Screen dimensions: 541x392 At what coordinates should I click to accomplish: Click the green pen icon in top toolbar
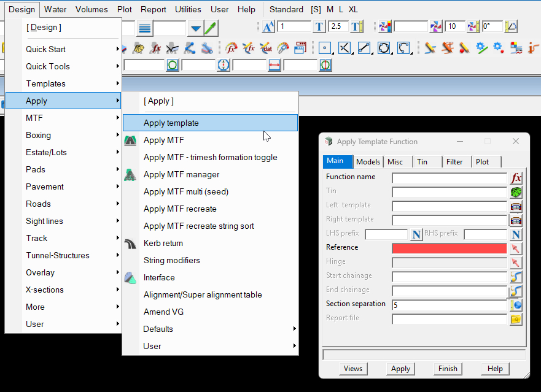211,28
